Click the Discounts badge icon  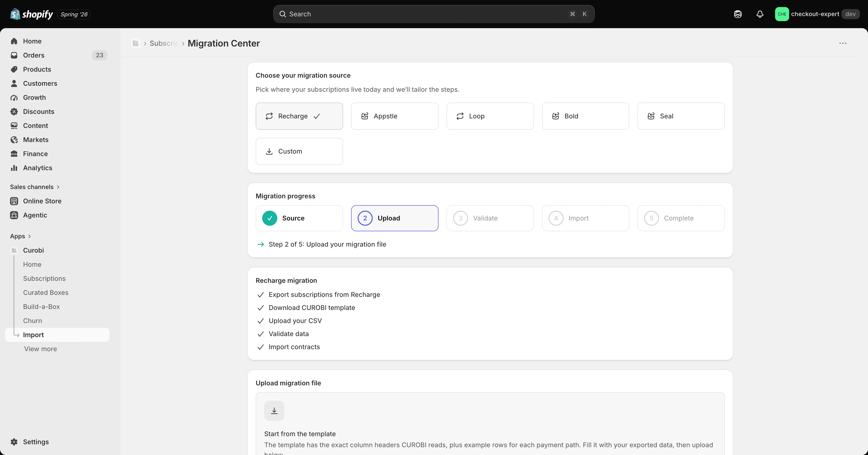point(14,112)
